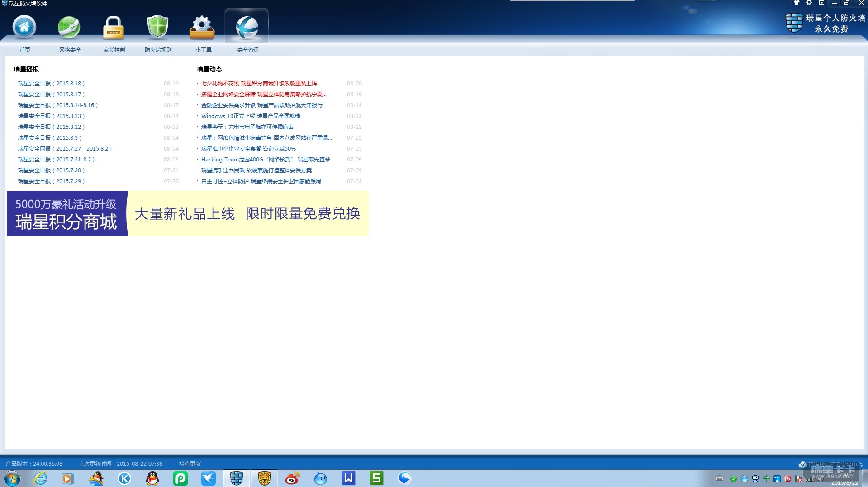
Task: Switch to 网络安全 tab label
Action: 70,50
